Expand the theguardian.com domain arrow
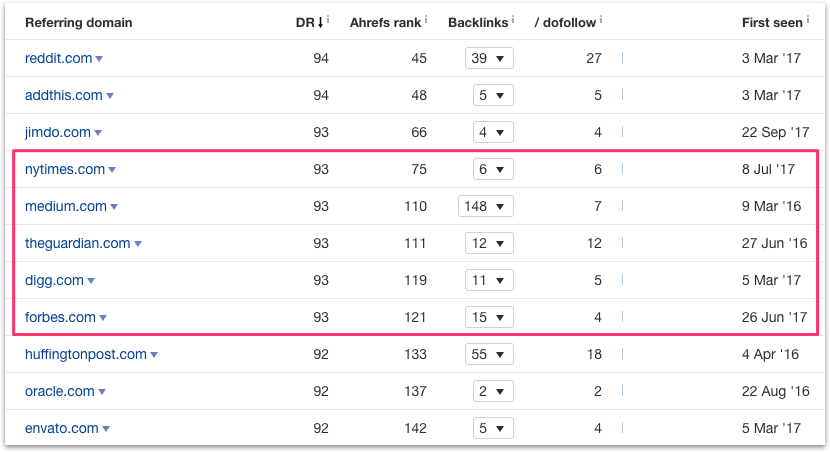Viewport: 830px width, 452px height. 138,244
